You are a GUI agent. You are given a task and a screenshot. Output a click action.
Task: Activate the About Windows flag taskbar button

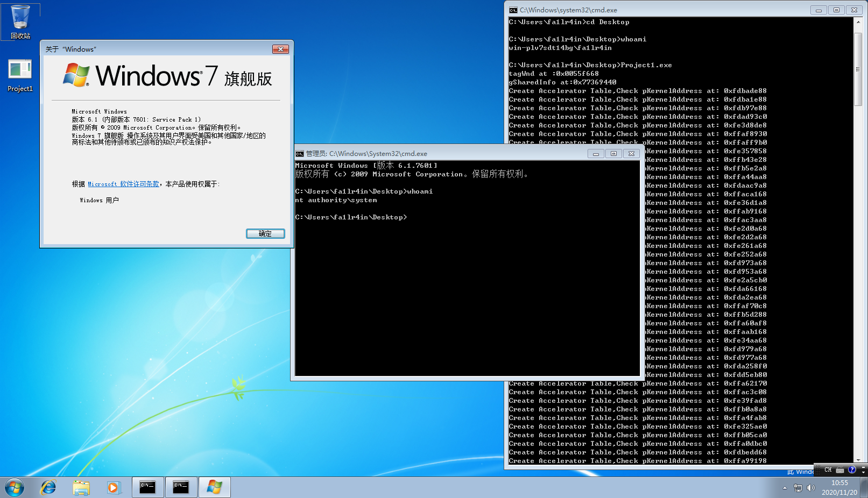pos(215,487)
